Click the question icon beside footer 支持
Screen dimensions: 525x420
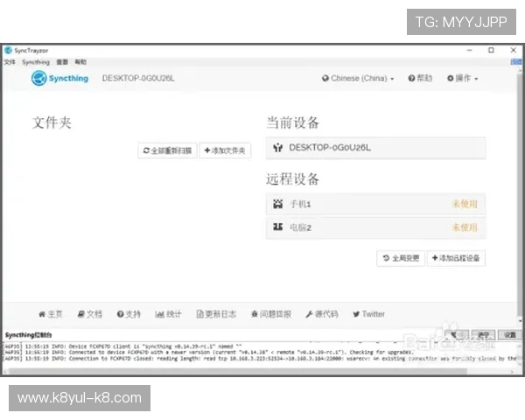[120, 314]
